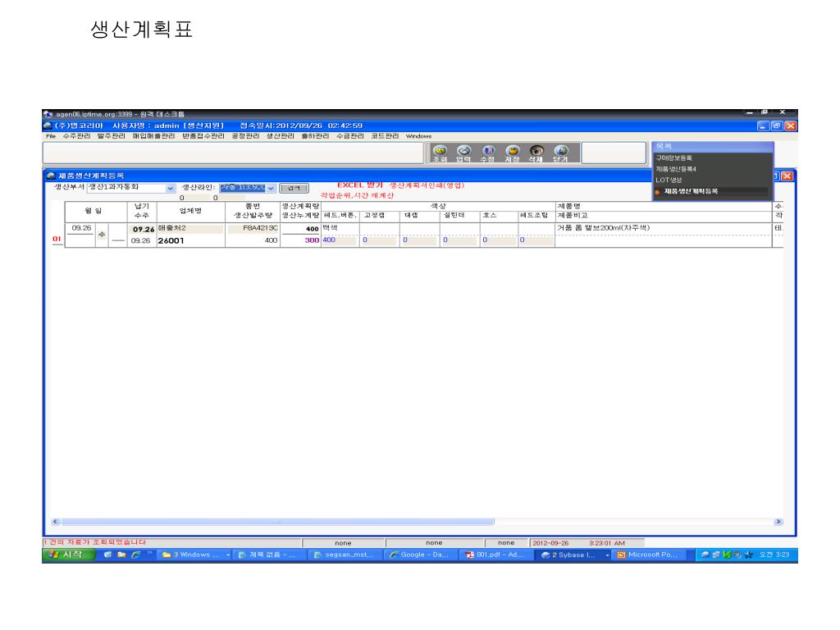The width and height of the screenshot is (840, 630).
Task: Click the Microsoft PowerPoint taskbar button
Action: tap(648, 555)
